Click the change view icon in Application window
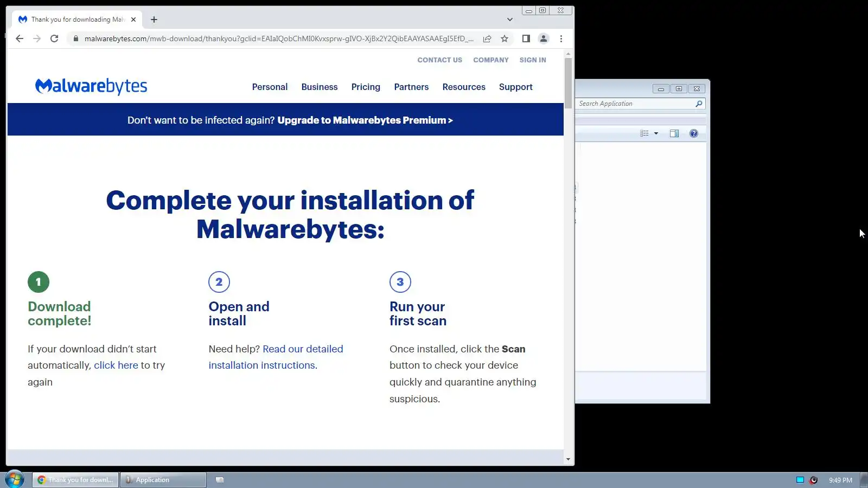Viewport: 868px width, 488px height. click(644, 133)
